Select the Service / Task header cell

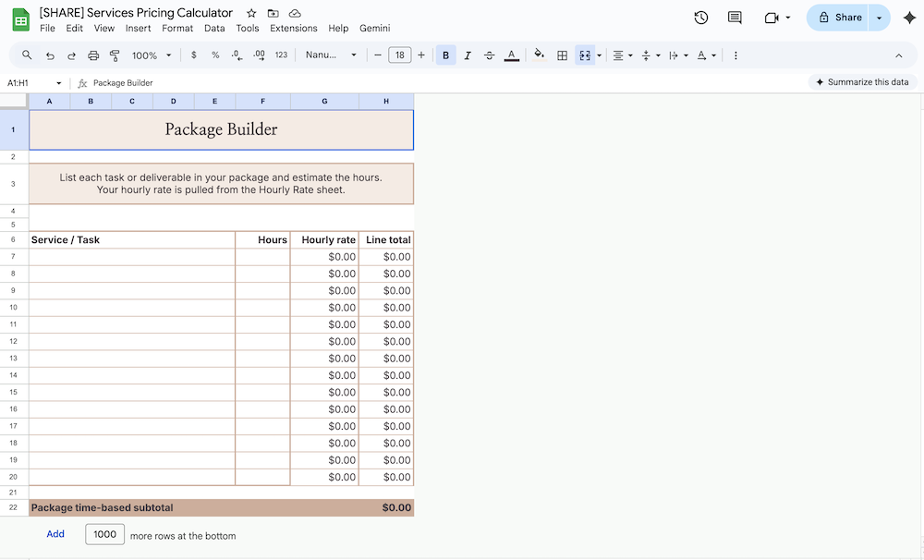132,240
